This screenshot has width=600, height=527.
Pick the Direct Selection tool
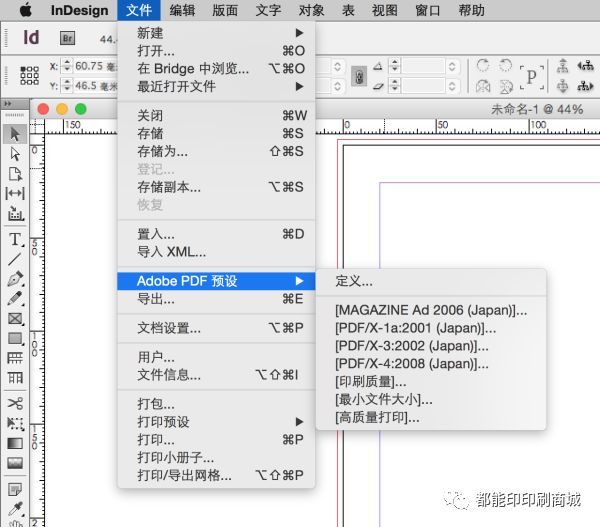coord(15,154)
